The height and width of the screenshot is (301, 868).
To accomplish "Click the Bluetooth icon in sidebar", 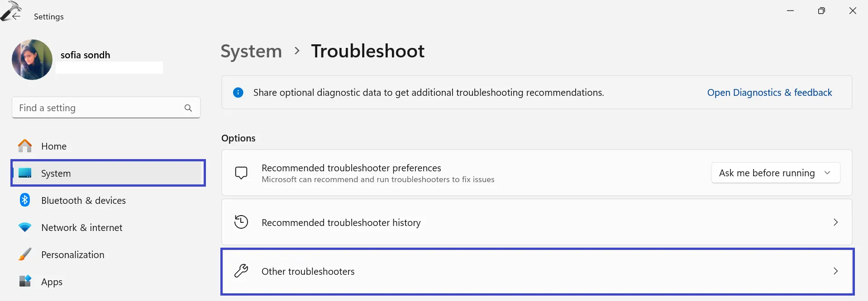I will point(25,200).
